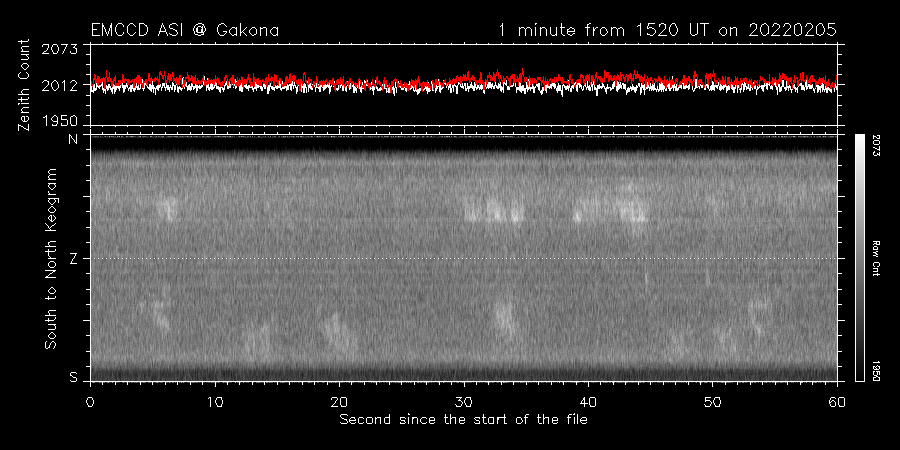This screenshot has height=450, width=900.
Task: Click the grayscale colorbar
Action: tap(859, 258)
